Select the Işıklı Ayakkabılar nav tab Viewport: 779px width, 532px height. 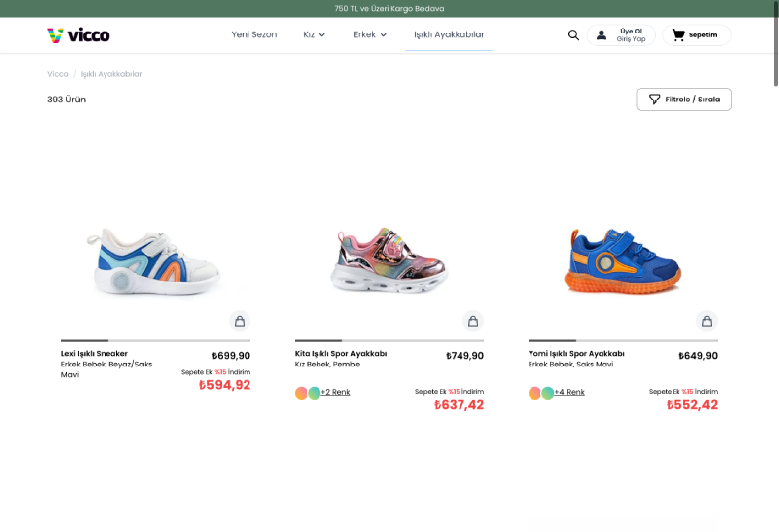pyautogui.click(x=449, y=35)
